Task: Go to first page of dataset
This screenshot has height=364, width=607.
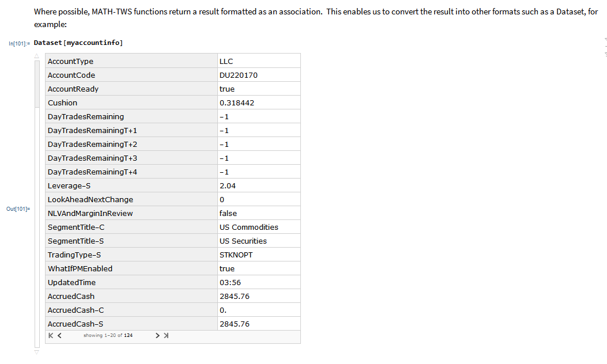Action: pyautogui.click(x=51, y=335)
